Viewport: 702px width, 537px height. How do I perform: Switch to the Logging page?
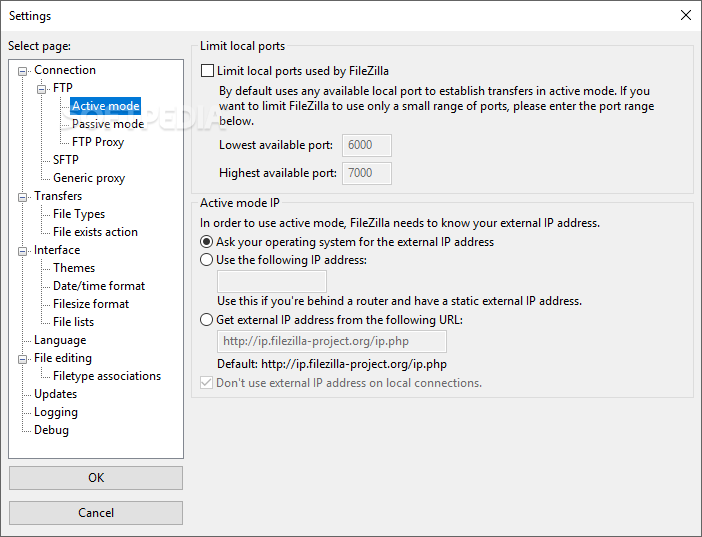coord(56,412)
